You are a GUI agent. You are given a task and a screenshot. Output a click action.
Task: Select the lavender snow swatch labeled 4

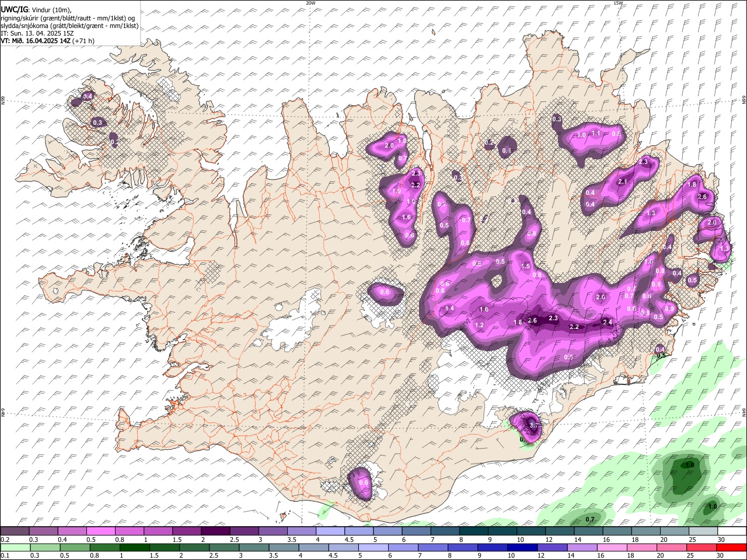click(330, 531)
